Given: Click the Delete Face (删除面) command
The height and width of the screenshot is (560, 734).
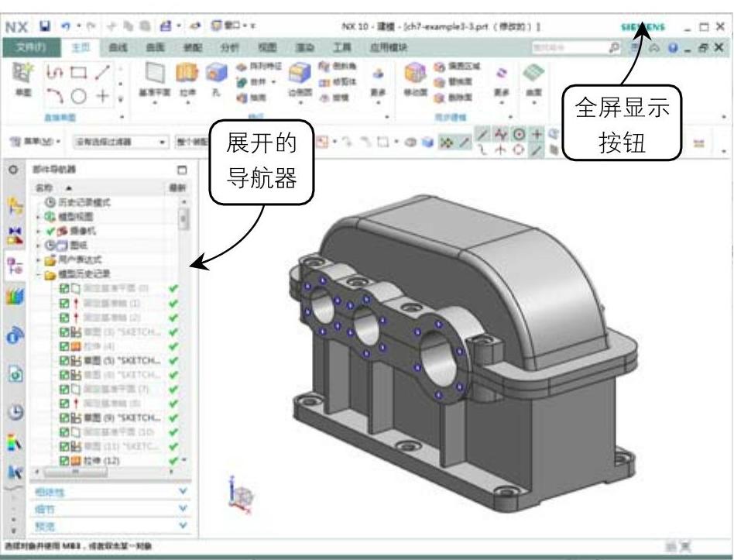Looking at the screenshot, I should pos(453,98).
